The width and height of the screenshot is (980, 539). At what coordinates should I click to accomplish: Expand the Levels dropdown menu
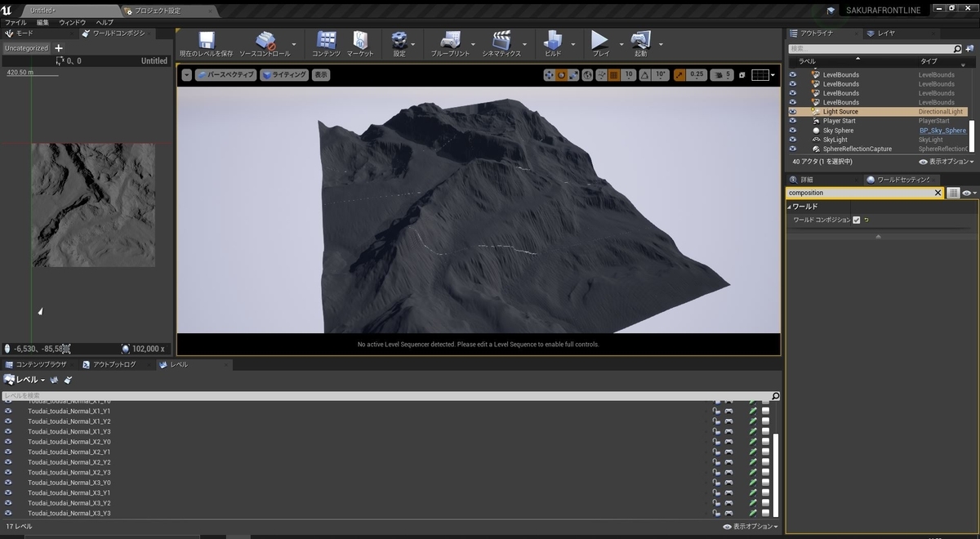25,380
